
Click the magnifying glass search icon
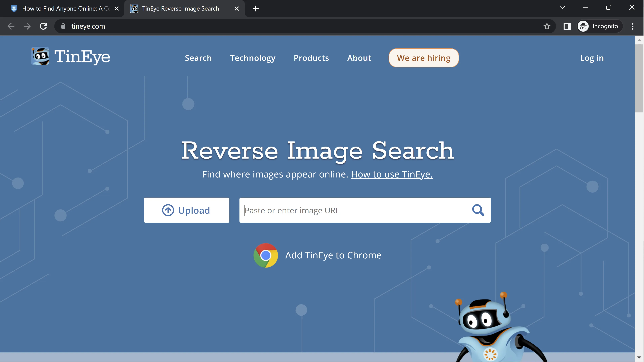point(478,210)
